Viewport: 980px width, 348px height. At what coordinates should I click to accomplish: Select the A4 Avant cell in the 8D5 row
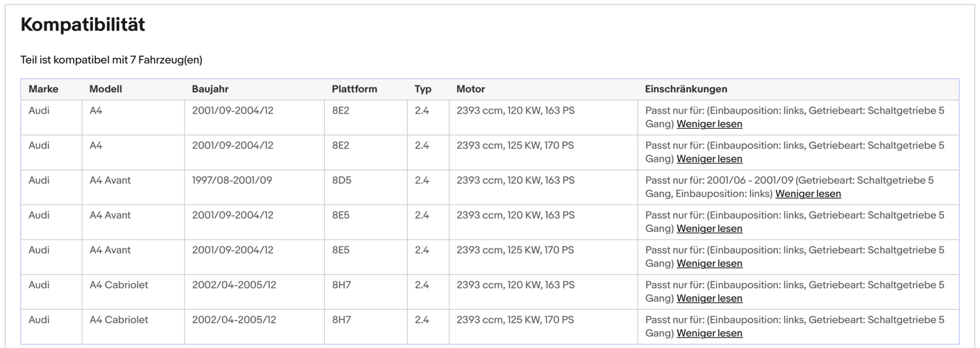click(110, 181)
